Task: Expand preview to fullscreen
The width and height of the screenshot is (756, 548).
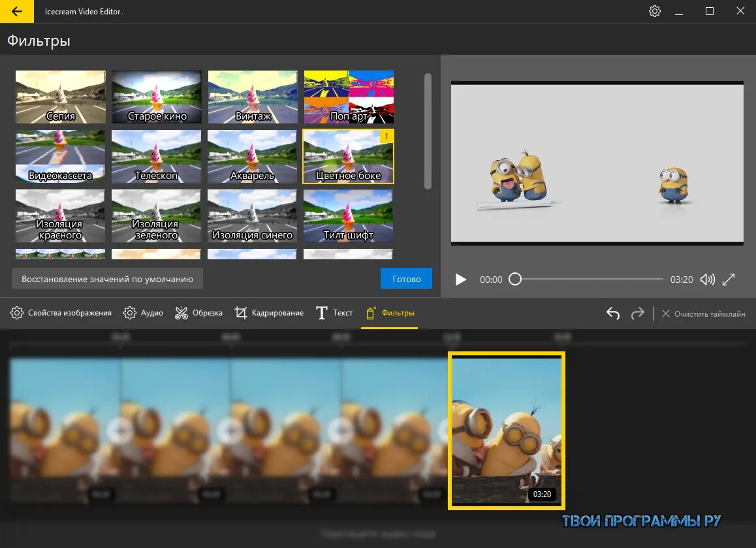Action: (729, 280)
